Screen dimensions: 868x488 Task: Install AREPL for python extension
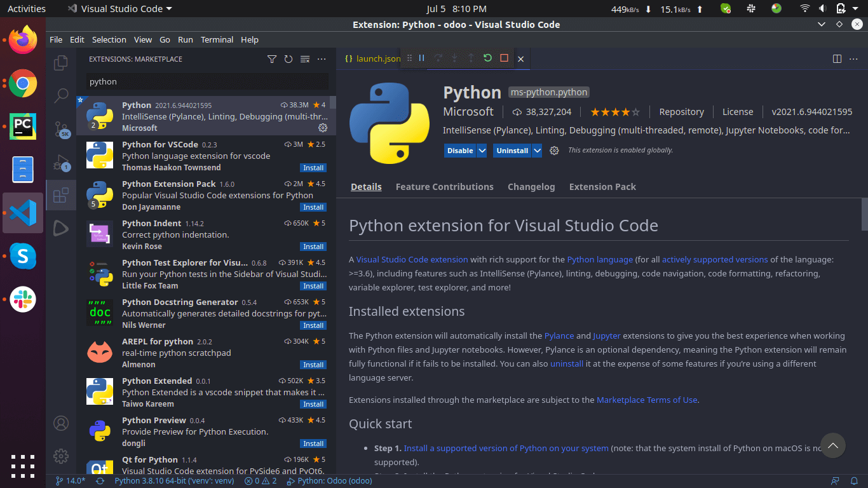point(313,365)
